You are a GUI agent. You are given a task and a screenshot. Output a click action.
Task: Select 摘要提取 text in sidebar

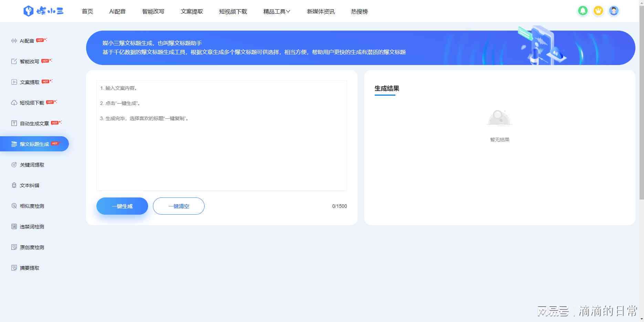[x=30, y=268]
